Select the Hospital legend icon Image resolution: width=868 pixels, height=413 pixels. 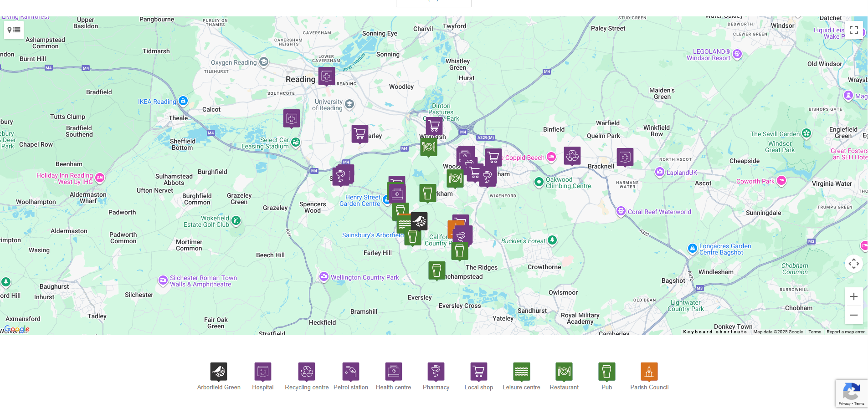262,371
